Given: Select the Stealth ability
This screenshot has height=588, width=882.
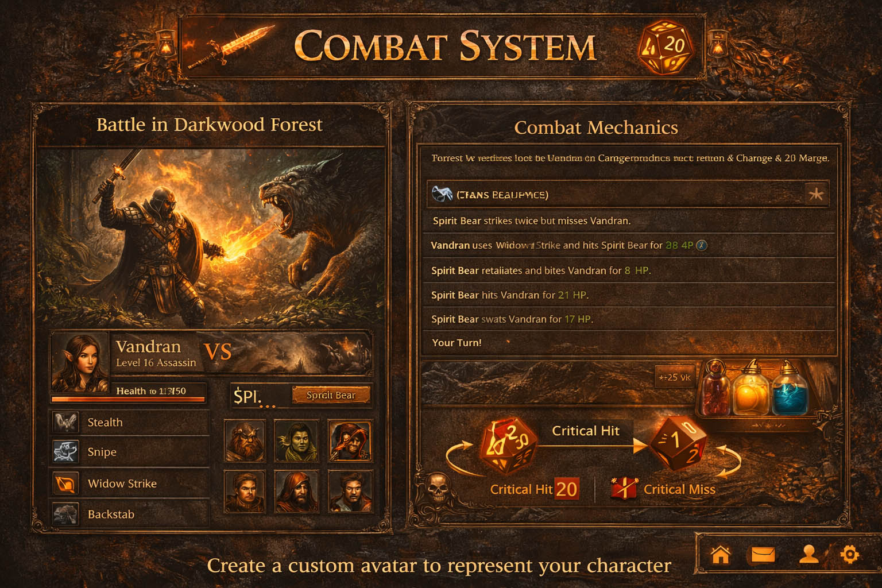Looking at the screenshot, I should 130,422.
